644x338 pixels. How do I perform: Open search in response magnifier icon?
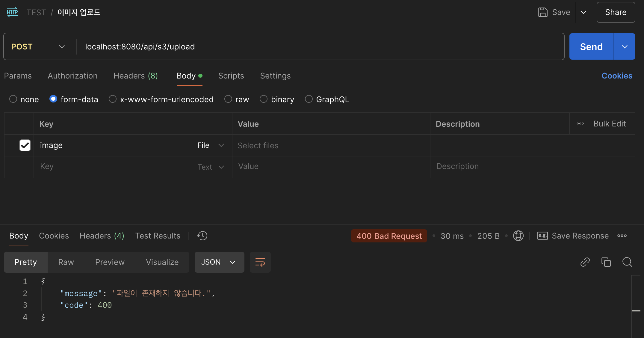click(x=627, y=262)
